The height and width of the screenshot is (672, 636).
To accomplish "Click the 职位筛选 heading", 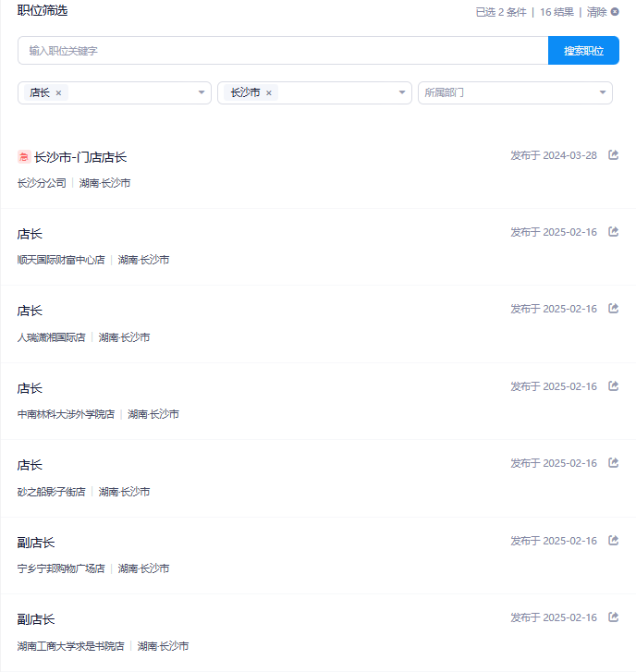I will click(43, 10).
